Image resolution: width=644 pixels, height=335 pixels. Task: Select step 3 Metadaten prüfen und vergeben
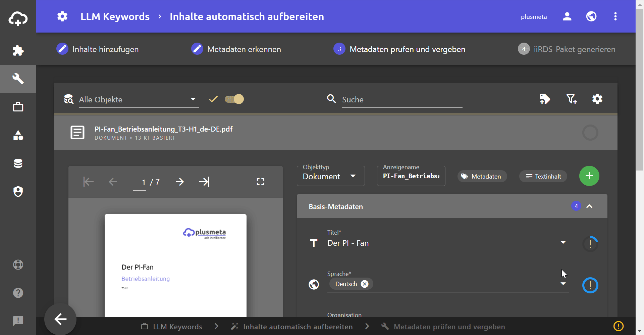[399, 49]
